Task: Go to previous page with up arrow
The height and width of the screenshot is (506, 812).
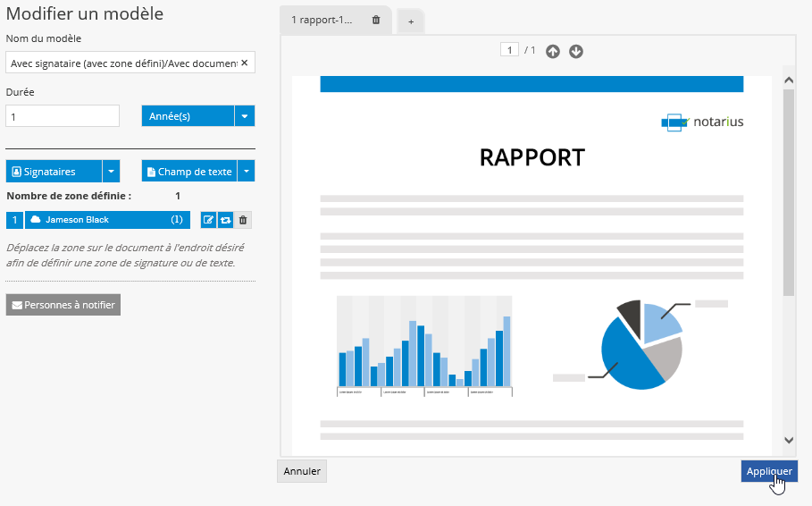Action: (553, 51)
